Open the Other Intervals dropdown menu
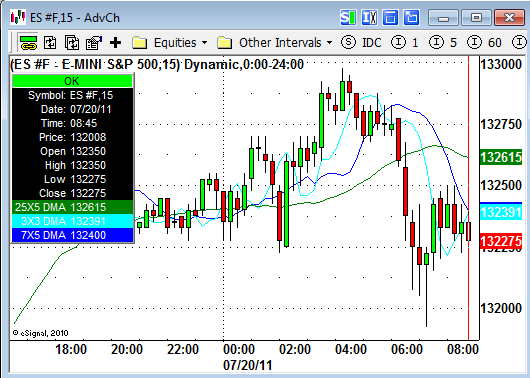530x378 pixels. tap(275, 43)
